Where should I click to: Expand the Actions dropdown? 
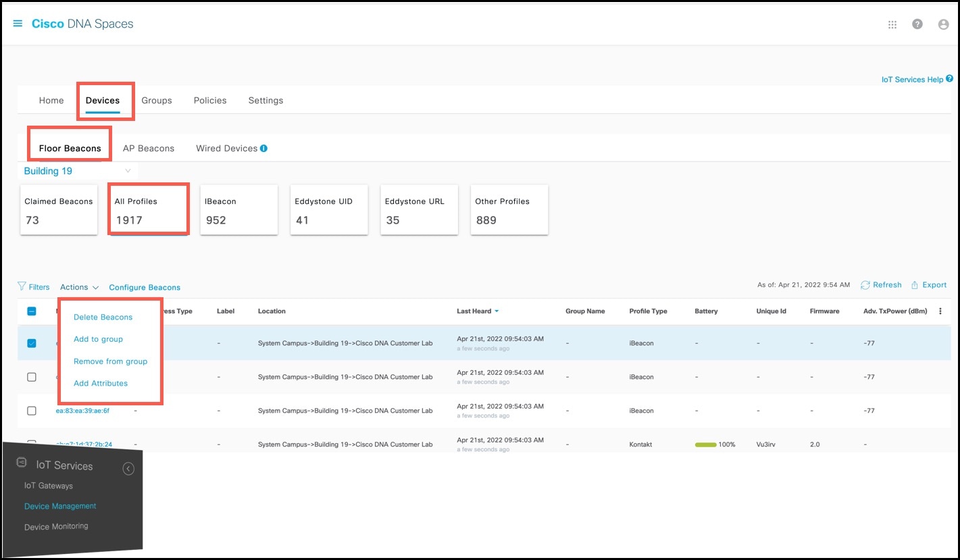tap(80, 287)
